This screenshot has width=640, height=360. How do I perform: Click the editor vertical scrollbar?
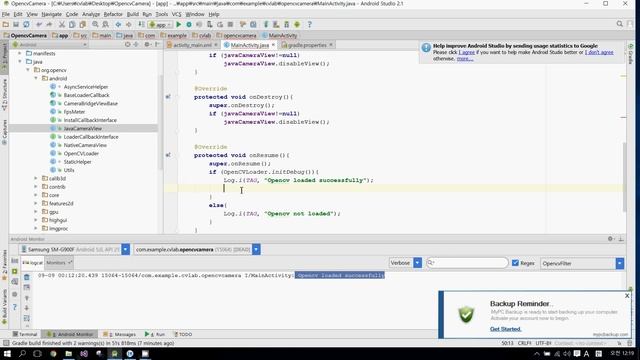[x=624, y=178]
